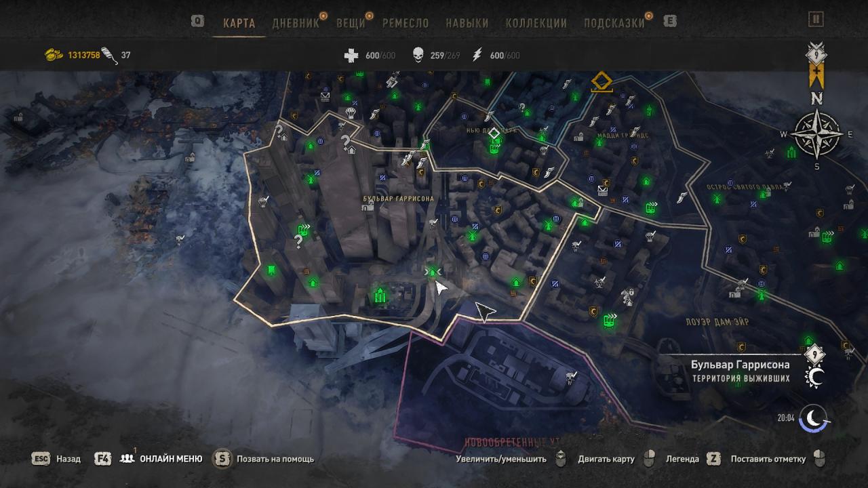
Task: Click the night moon time indicator
Action: tap(813, 418)
